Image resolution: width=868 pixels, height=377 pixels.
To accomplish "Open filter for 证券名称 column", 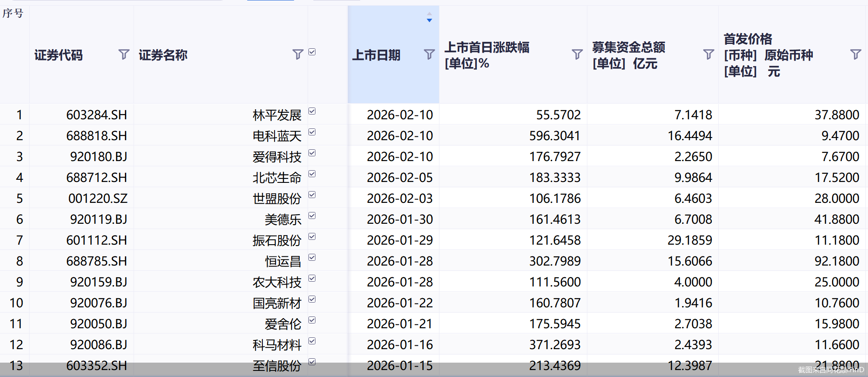I will point(298,54).
